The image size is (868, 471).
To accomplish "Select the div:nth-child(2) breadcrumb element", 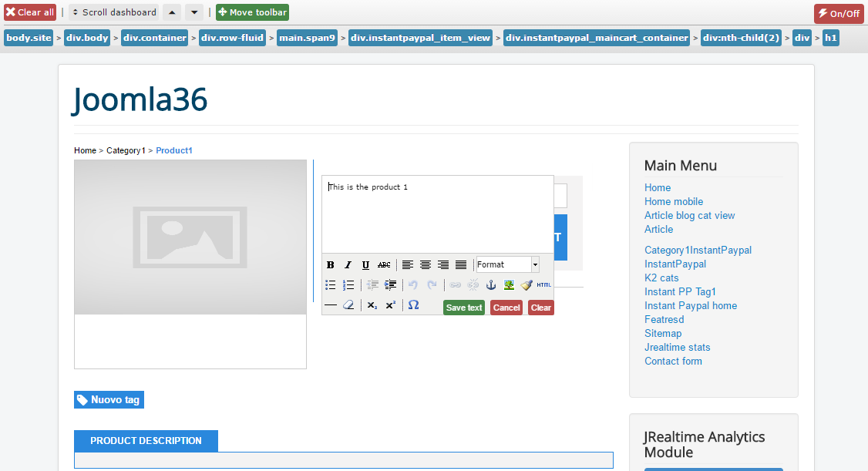I will tap(742, 38).
